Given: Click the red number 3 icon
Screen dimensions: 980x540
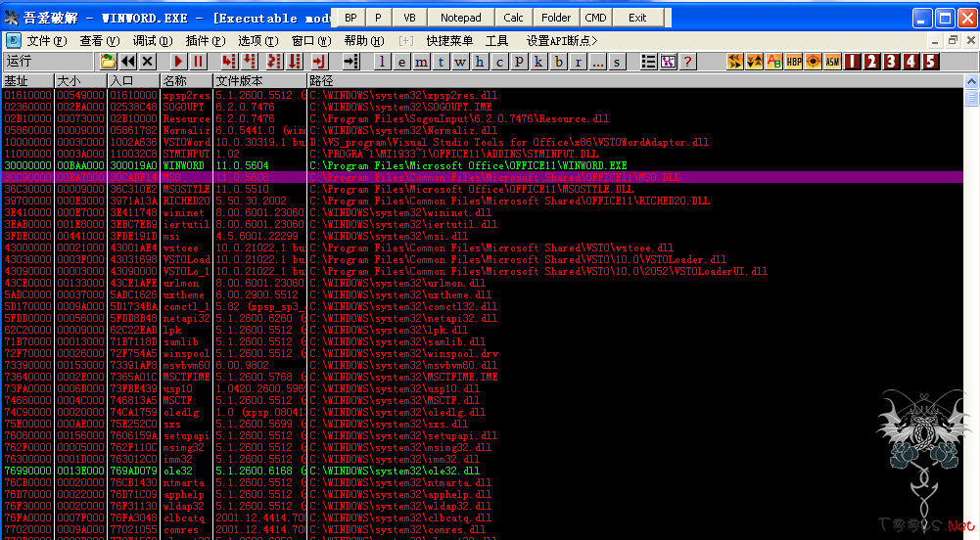Looking at the screenshot, I should [x=891, y=62].
